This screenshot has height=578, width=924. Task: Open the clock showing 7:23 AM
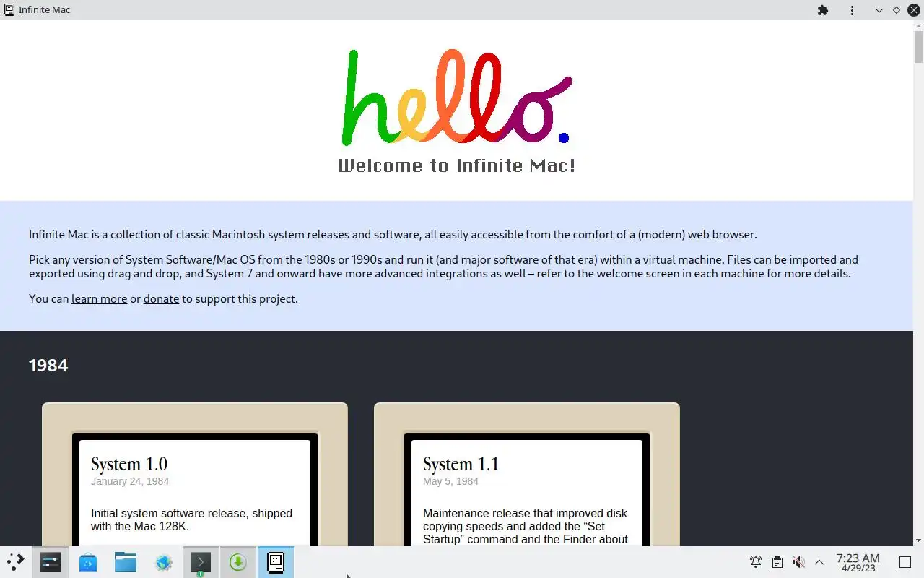tap(858, 562)
